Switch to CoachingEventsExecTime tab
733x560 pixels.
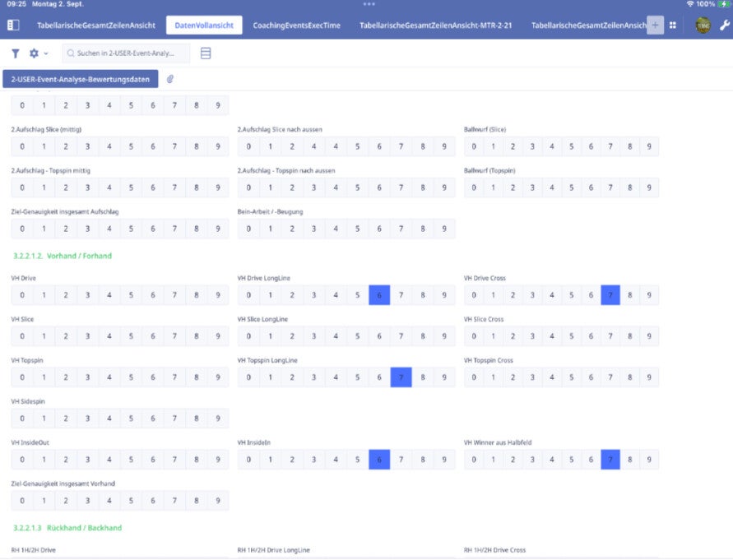point(297,25)
